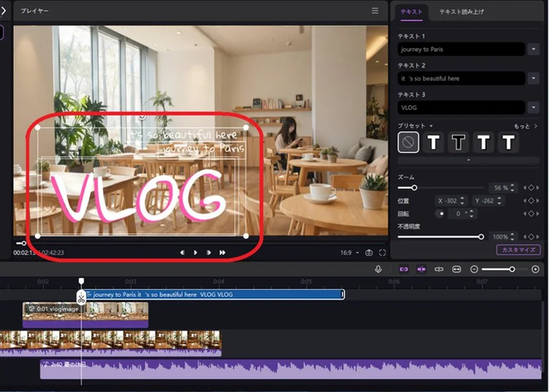The image size is (549, 392).
Task: Step back one frame in player
Action: tap(182, 253)
